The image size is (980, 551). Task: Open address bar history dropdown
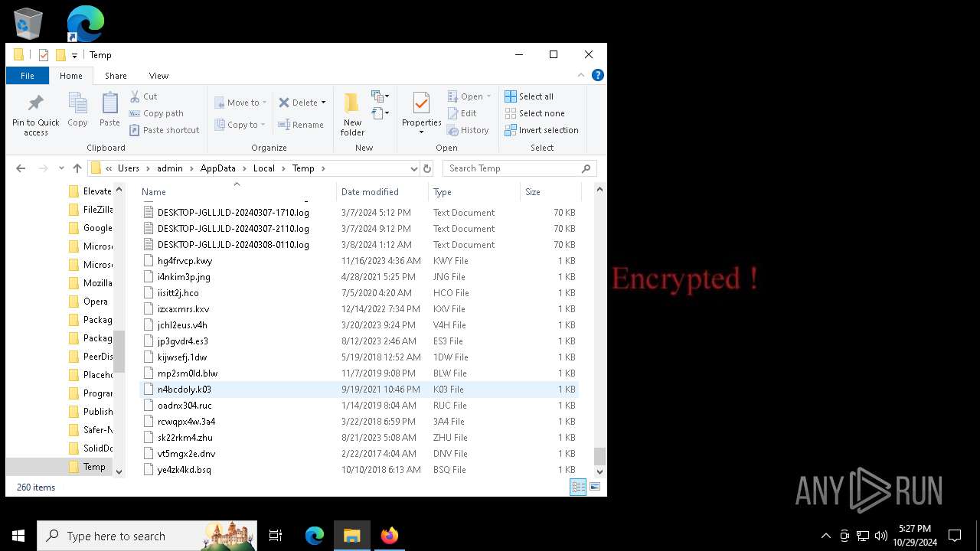pyautogui.click(x=413, y=168)
